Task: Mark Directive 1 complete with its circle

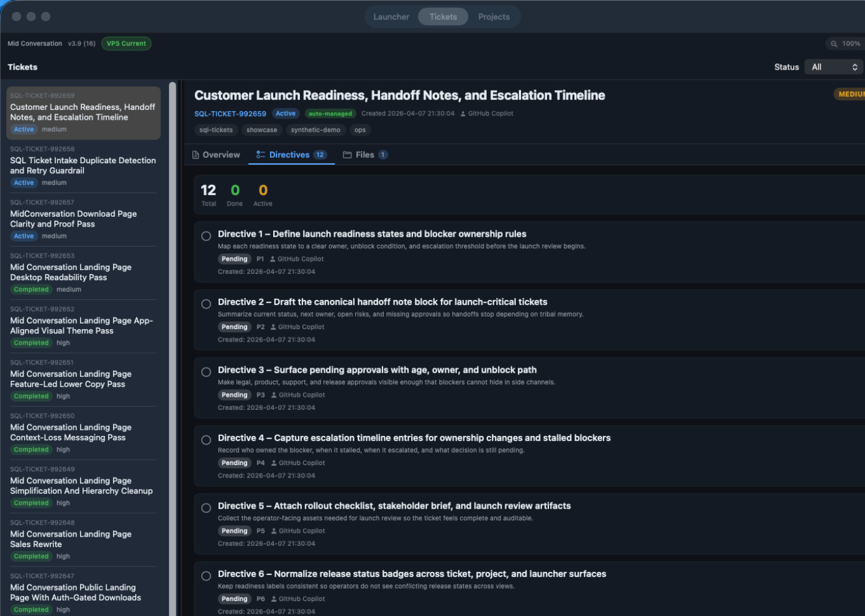Action: pos(206,236)
